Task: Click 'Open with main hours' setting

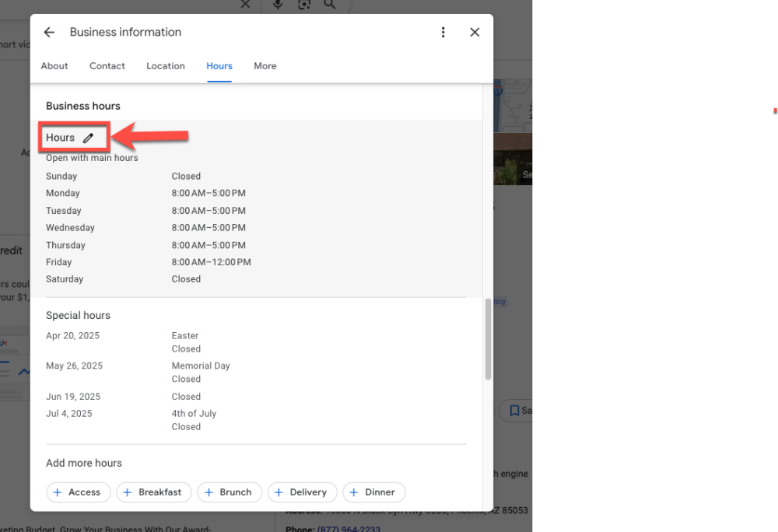Action: (91, 156)
